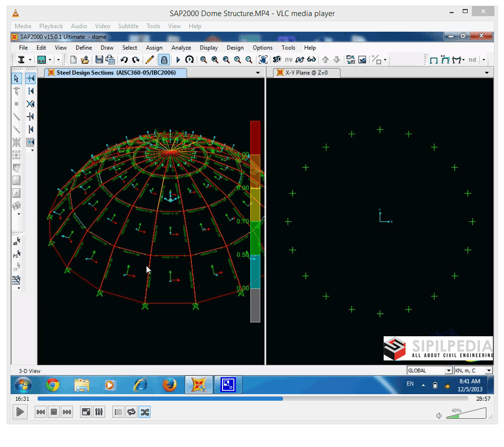Viewport: 504px width, 447px height.
Task: Switch to the X-Y Plane @ Z=0 tab
Action: coord(306,72)
